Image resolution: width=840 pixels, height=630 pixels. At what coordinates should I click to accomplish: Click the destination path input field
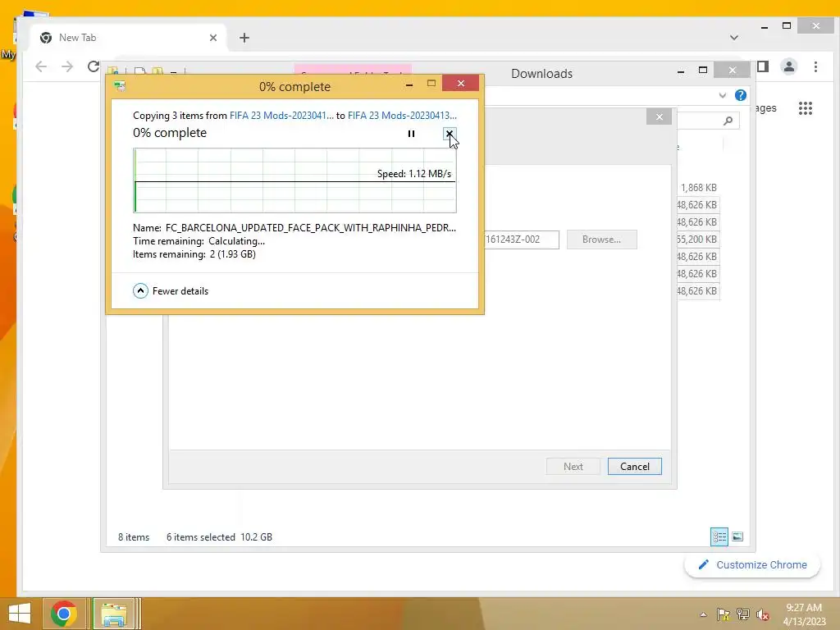pos(521,240)
